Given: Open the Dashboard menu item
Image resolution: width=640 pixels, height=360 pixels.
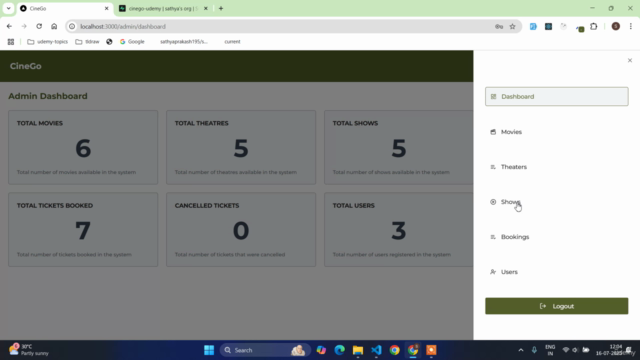Looking at the screenshot, I should pyautogui.click(x=556, y=97).
